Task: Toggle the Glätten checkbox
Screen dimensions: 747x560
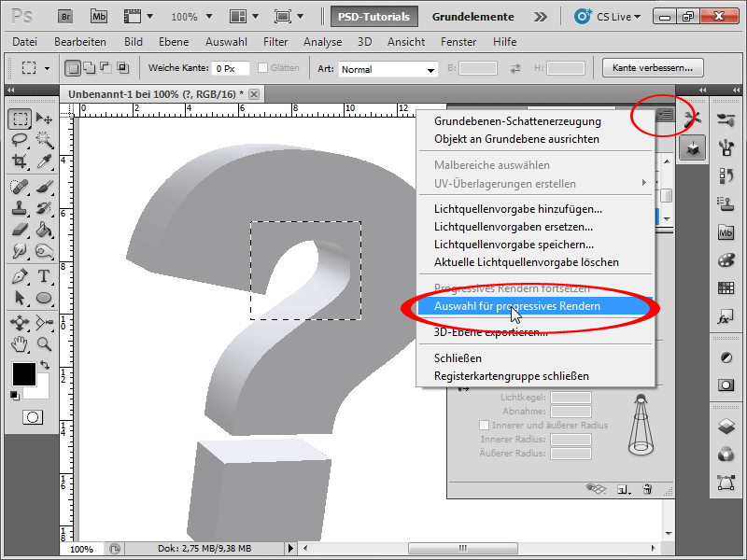Action: coord(262,68)
